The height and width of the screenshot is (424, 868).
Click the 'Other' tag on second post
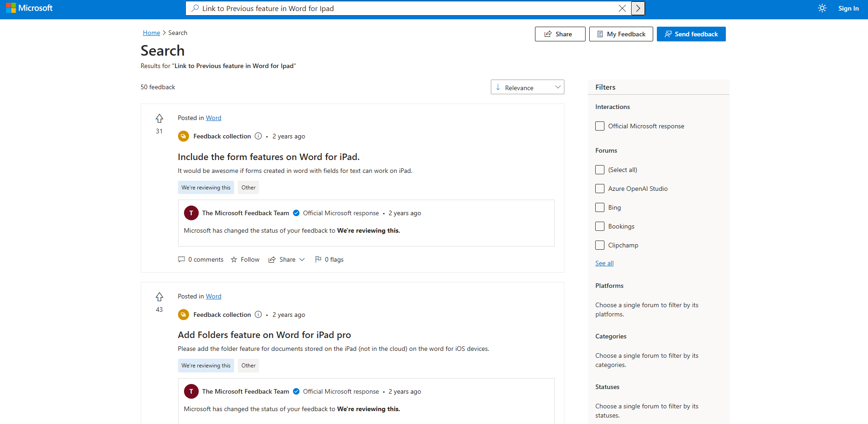(248, 366)
